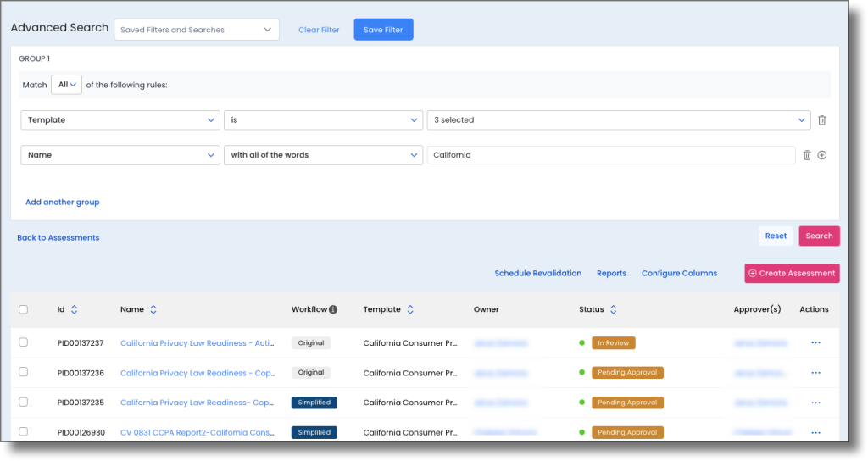Image resolution: width=868 pixels, height=461 pixels.
Task: Open Saved Filters and Searches dropdown
Action: tap(197, 30)
